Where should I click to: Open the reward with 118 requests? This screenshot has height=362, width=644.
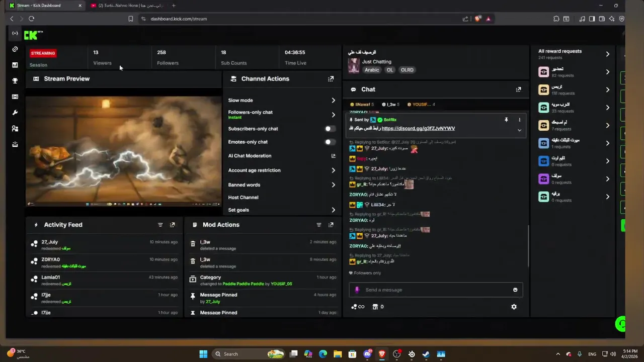(574, 89)
